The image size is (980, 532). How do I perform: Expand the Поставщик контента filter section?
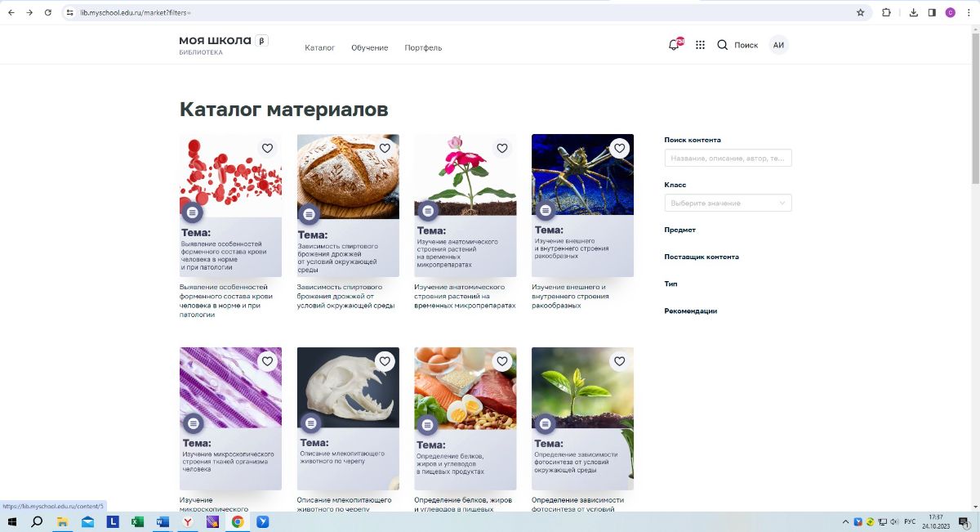pyautogui.click(x=702, y=257)
